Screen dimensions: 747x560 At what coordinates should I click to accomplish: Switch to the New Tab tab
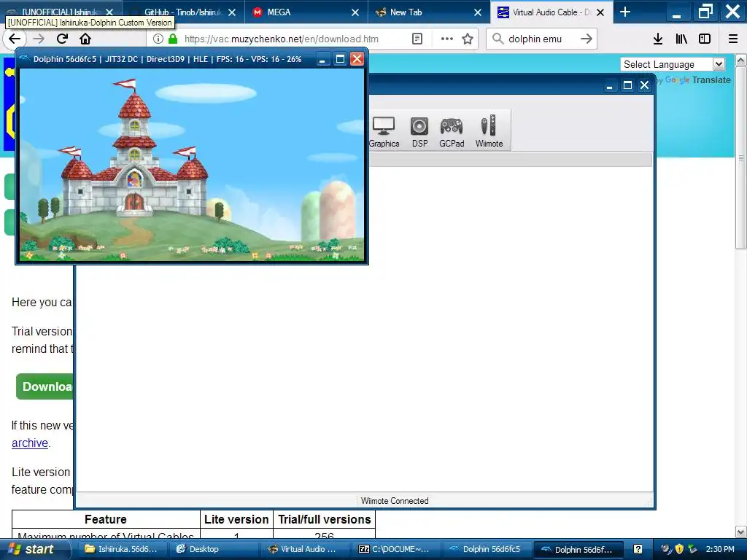click(429, 12)
